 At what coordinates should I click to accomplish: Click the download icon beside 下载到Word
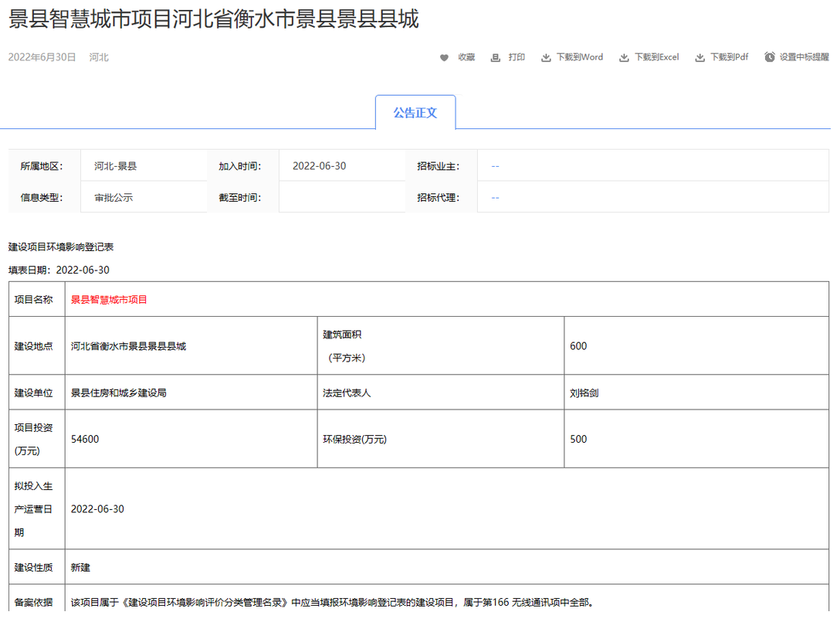coord(546,57)
